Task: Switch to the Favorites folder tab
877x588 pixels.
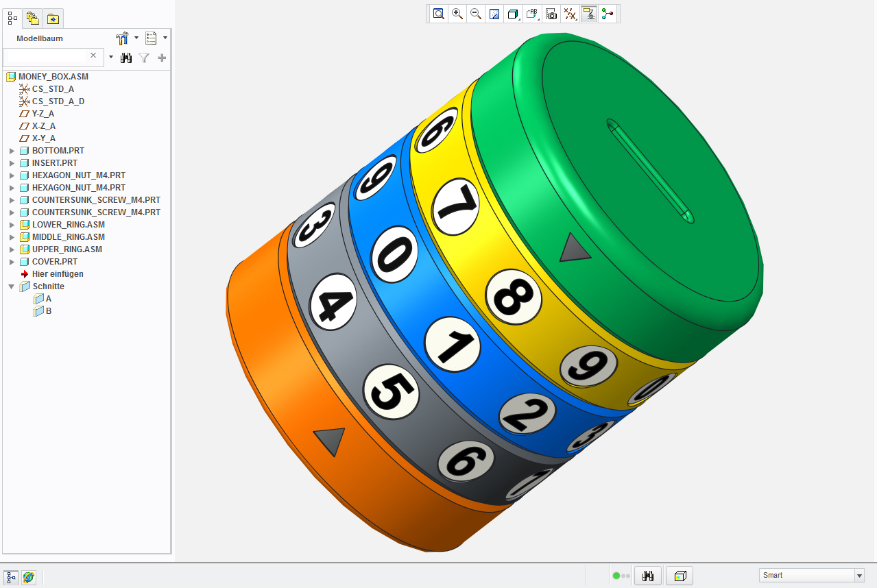Action: point(53,18)
